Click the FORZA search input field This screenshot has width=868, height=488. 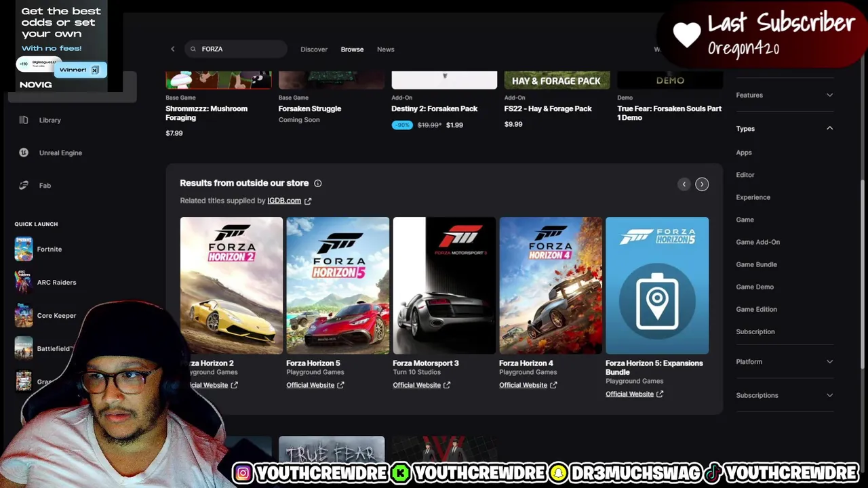click(x=237, y=49)
